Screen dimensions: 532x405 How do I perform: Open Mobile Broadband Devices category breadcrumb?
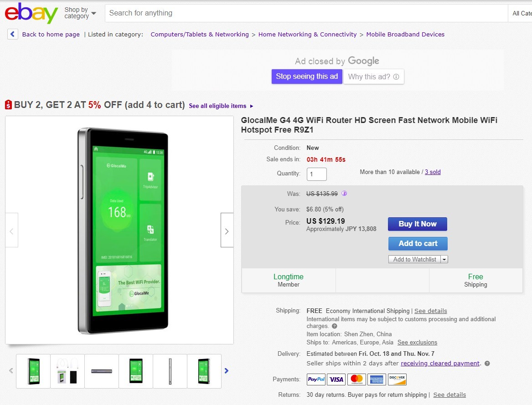(x=405, y=34)
